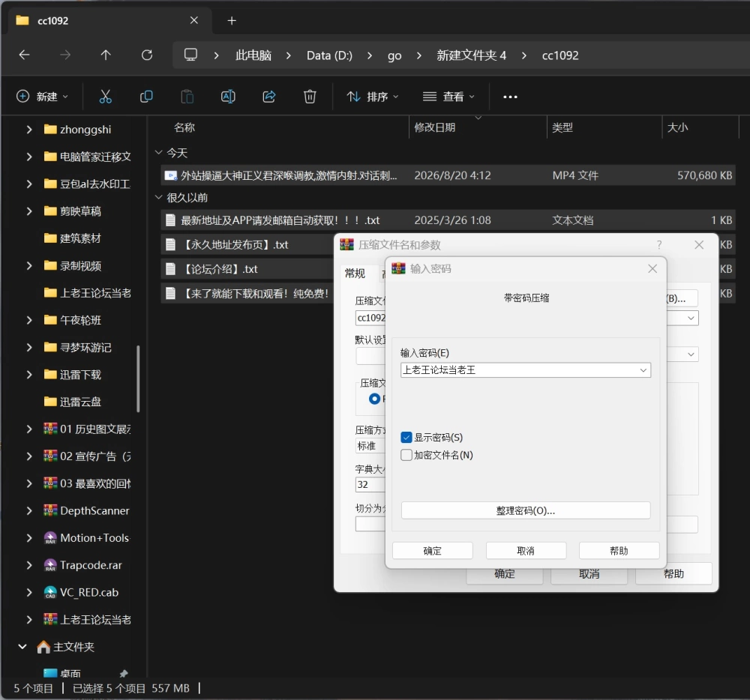Open the 新建 dropdown menu
750x700 pixels.
(42, 97)
